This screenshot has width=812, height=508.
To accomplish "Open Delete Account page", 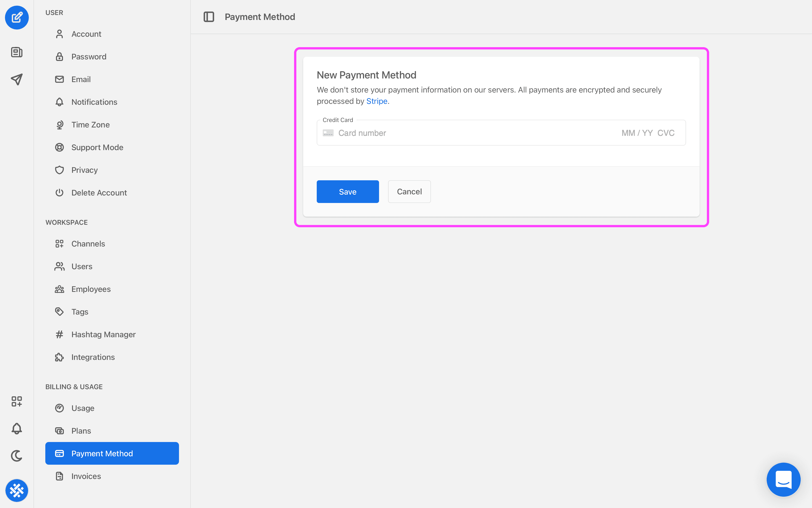I will 112,193.
